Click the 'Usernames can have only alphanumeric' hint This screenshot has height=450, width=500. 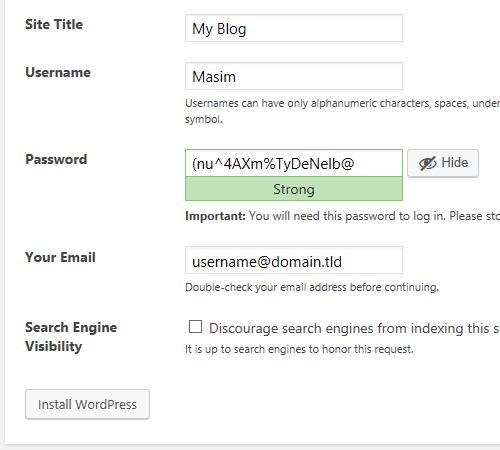click(342, 111)
